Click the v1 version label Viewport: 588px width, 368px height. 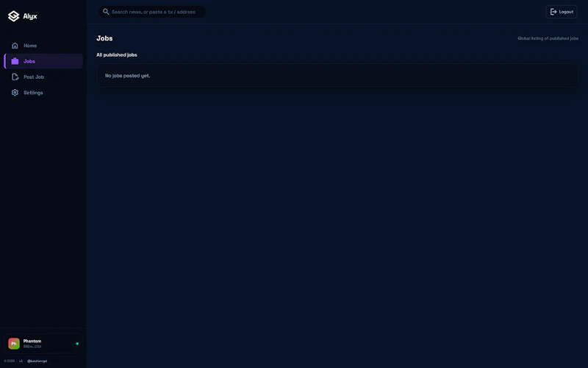tap(21, 361)
